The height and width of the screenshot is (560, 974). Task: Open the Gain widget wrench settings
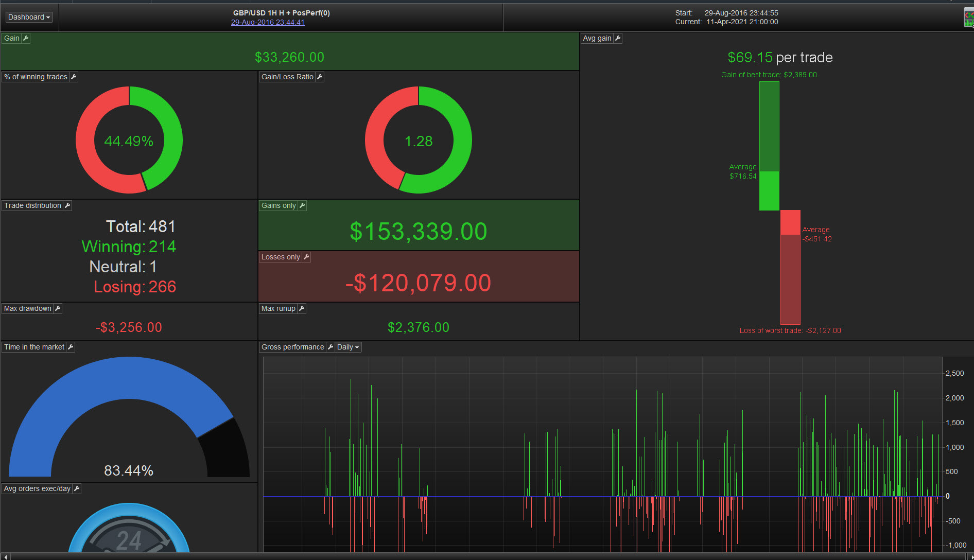pyautogui.click(x=26, y=38)
